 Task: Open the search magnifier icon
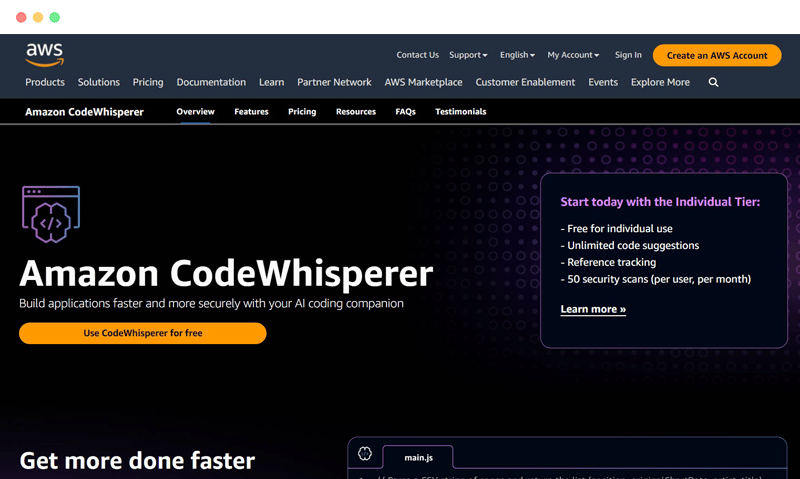coord(713,82)
